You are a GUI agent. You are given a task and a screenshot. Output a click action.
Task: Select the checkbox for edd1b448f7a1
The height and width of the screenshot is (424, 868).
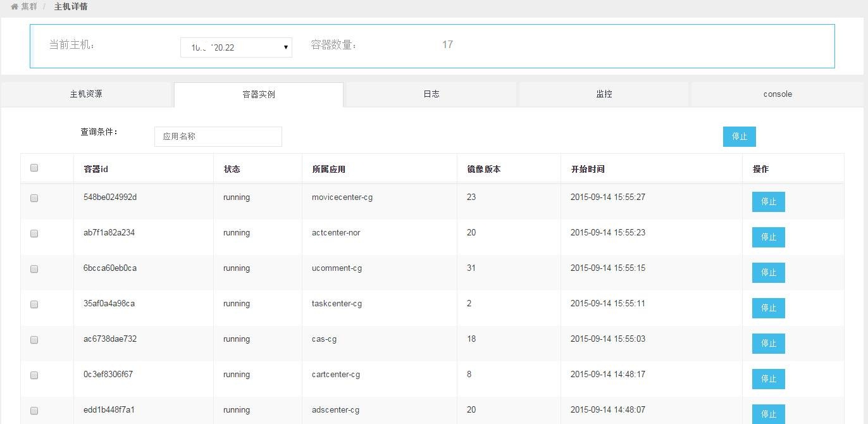point(34,411)
